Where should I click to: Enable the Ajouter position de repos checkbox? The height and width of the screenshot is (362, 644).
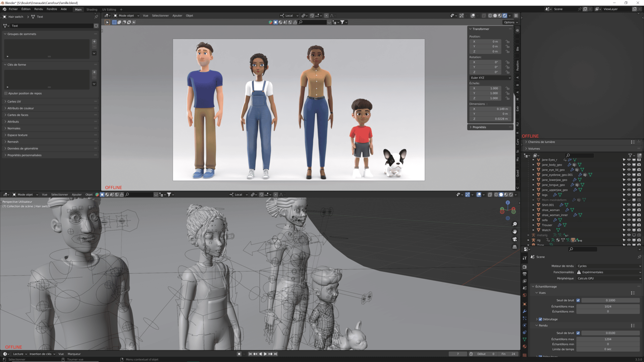pyautogui.click(x=6, y=93)
